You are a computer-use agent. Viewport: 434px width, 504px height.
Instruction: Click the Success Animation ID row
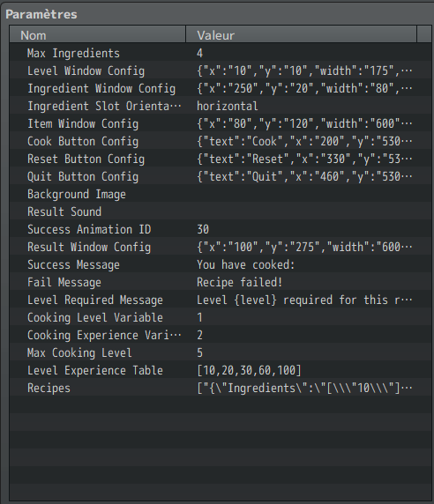click(x=221, y=229)
